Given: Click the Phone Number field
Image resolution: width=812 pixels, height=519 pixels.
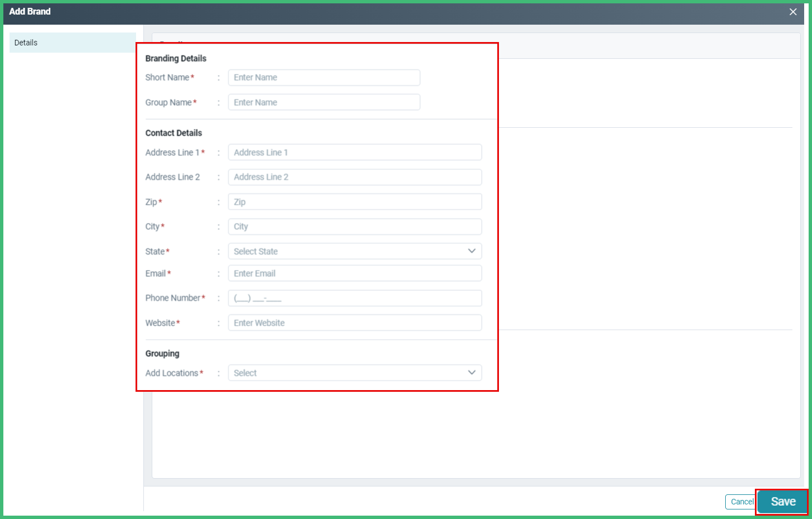Looking at the screenshot, I should coord(354,298).
